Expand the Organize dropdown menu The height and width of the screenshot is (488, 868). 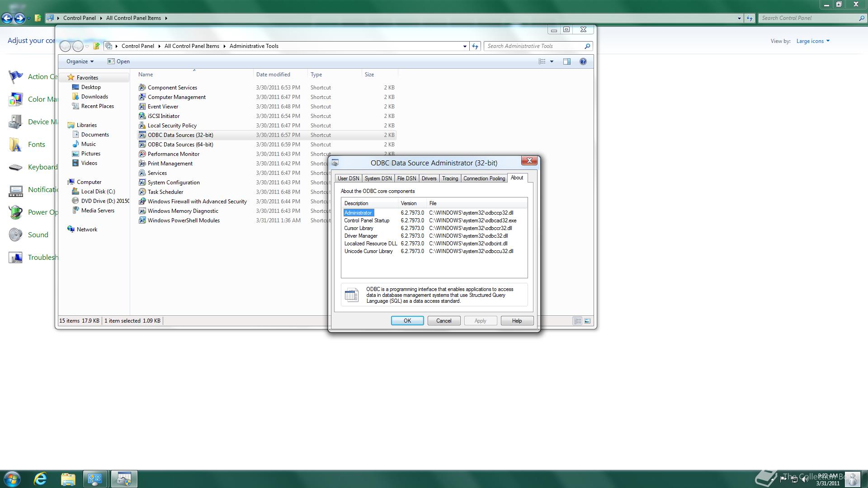pos(80,61)
